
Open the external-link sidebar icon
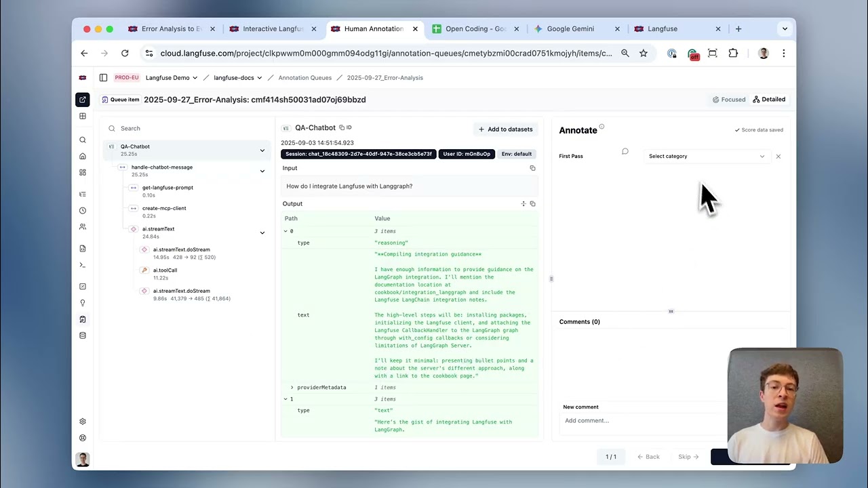pyautogui.click(x=83, y=100)
